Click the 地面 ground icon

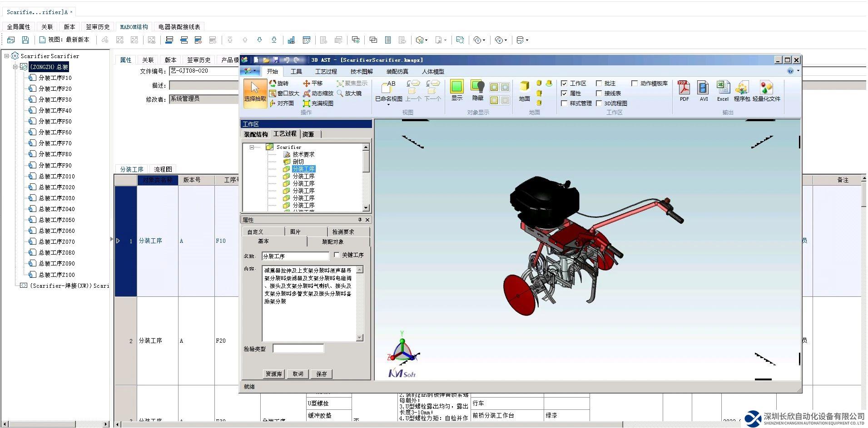524,91
